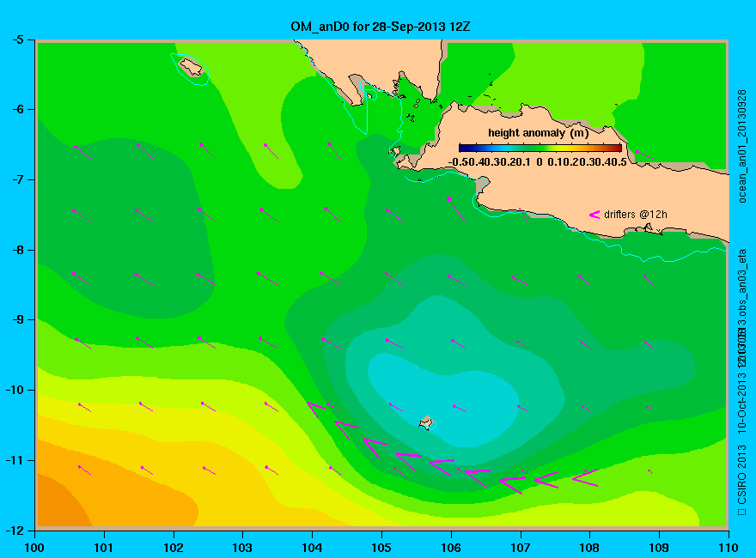Click the x-axis label 108
The width and height of the screenshot is (756, 558).
click(x=589, y=548)
